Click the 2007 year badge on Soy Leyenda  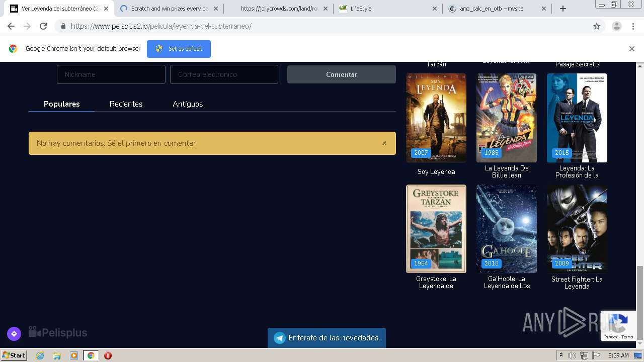[421, 153]
